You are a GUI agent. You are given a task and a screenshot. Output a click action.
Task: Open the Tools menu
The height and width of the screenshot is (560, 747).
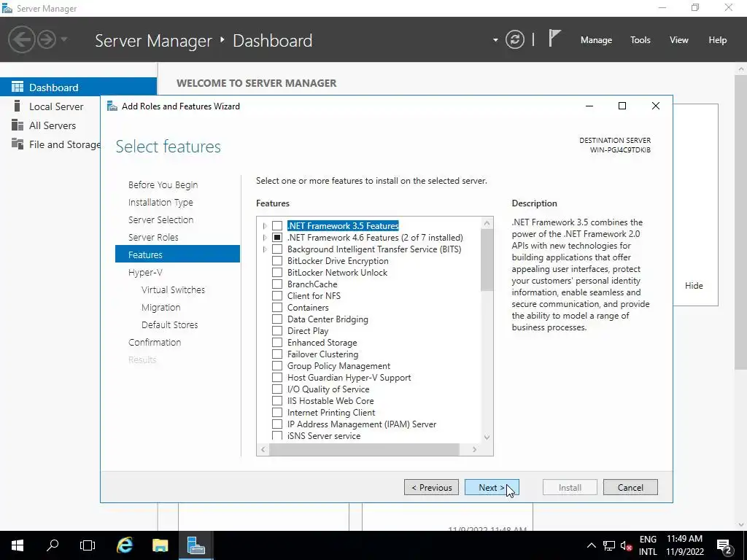coord(640,40)
